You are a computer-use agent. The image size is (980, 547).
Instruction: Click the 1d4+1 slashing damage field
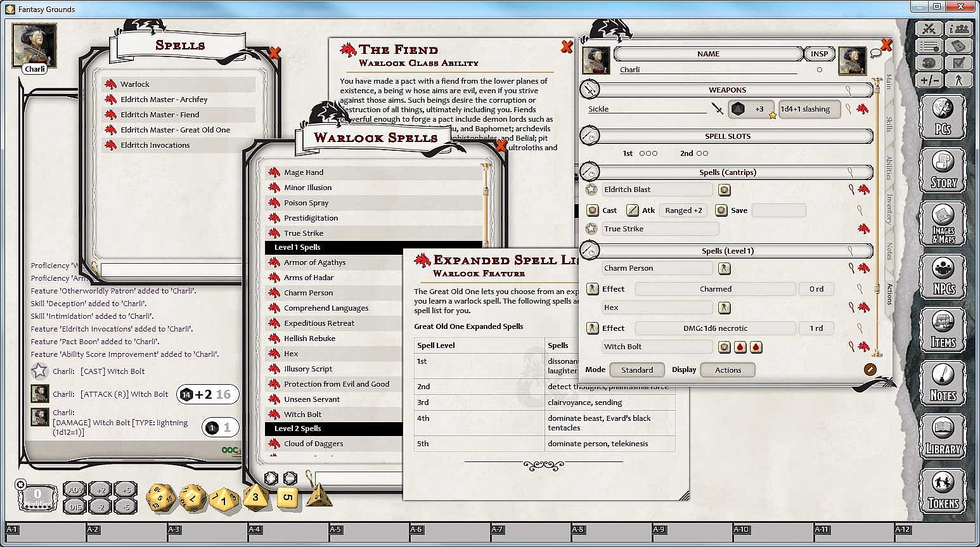[x=809, y=109]
